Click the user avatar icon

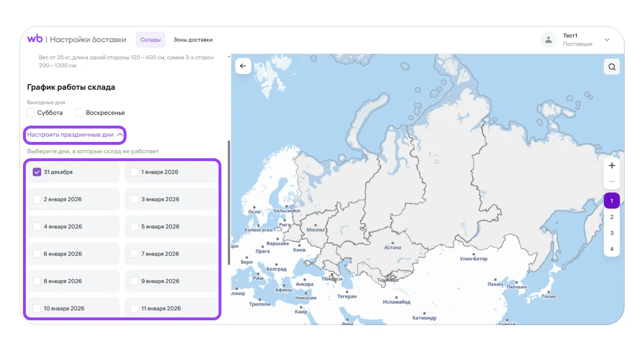(x=549, y=40)
